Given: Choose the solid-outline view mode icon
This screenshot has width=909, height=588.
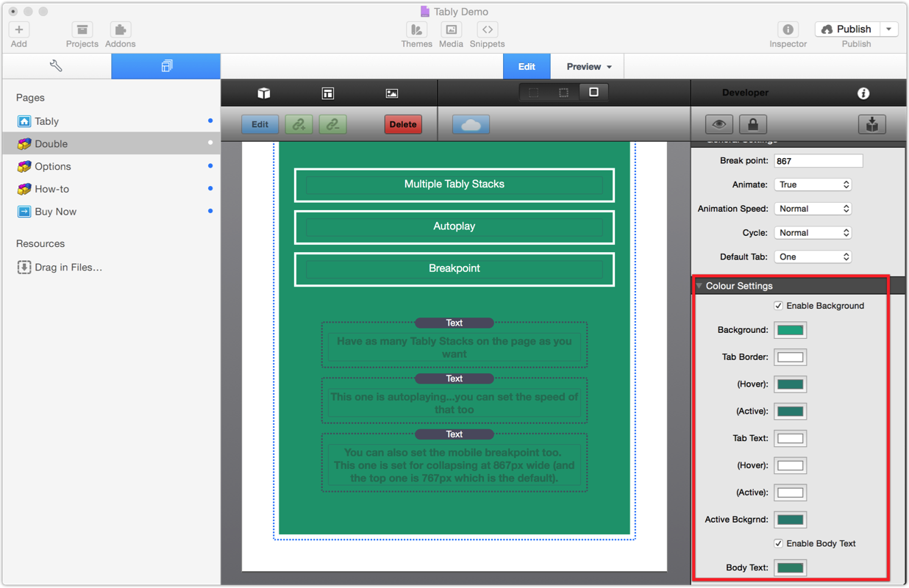Looking at the screenshot, I should pos(593,93).
